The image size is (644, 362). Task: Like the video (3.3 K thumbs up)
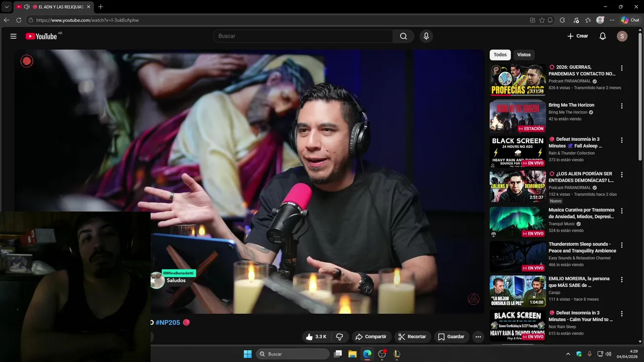[x=316, y=337]
